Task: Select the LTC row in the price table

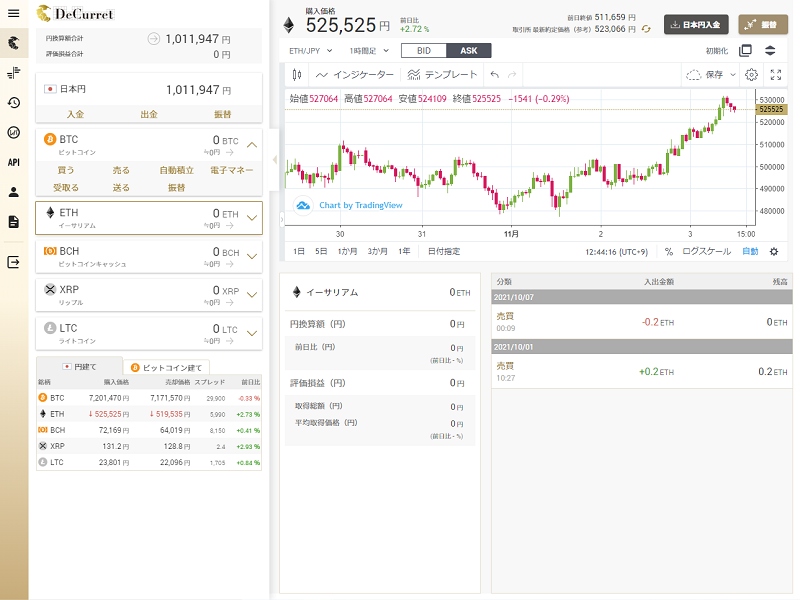Action: click(148, 462)
